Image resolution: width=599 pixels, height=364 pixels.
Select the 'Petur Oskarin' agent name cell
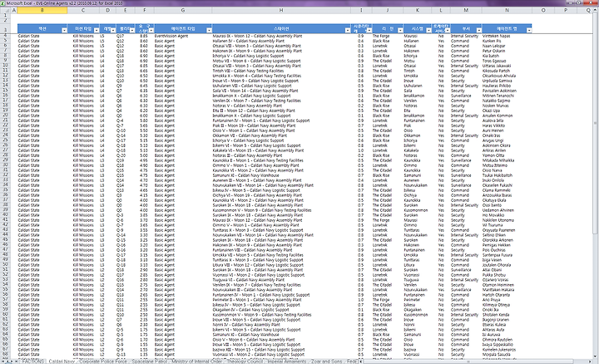[x=507, y=51]
